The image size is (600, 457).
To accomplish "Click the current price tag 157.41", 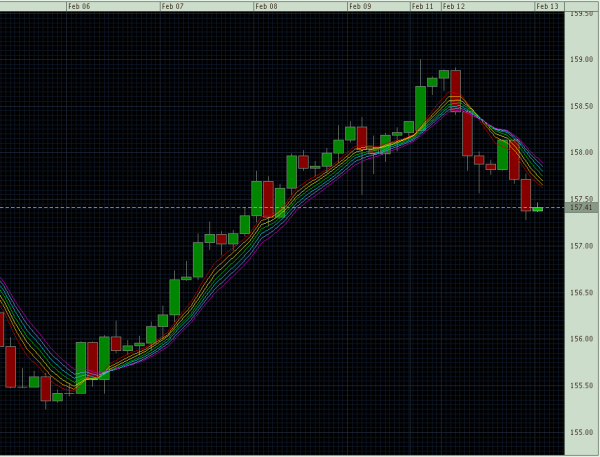I will coord(581,208).
